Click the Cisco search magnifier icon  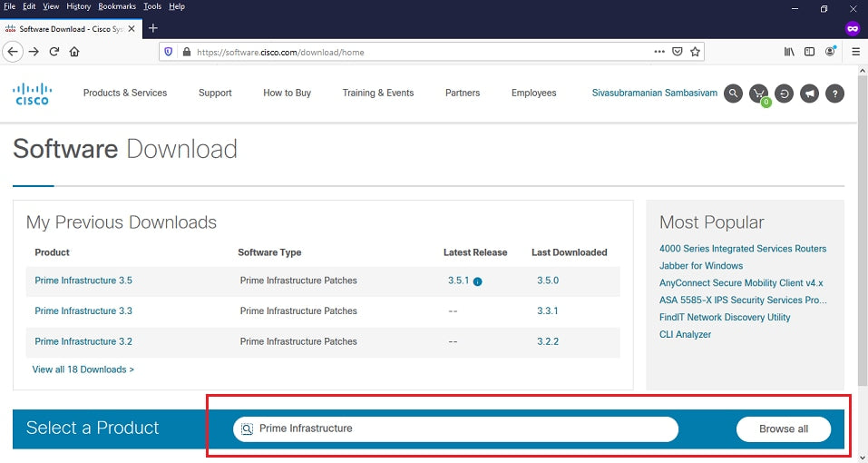click(x=733, y=94)
